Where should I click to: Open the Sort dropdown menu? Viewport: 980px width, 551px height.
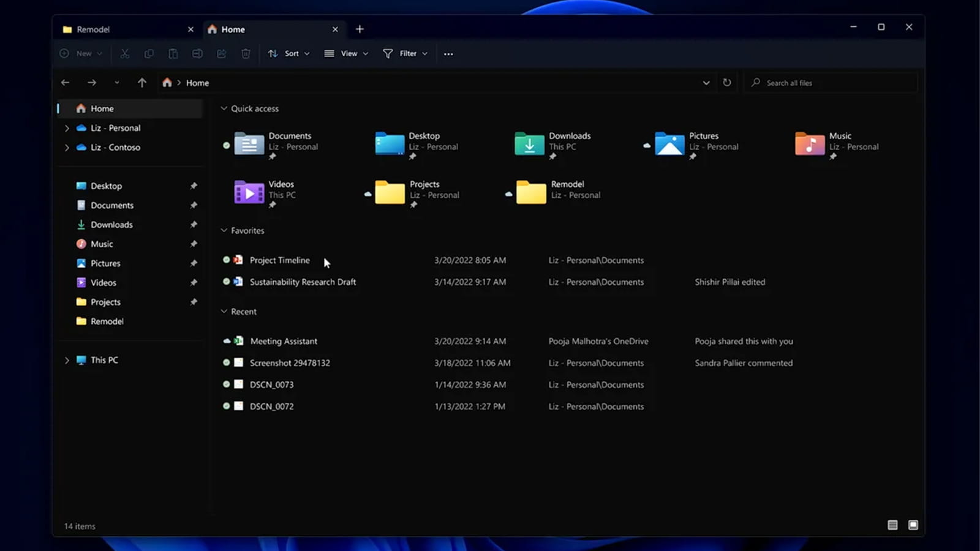tap(289, 54)
